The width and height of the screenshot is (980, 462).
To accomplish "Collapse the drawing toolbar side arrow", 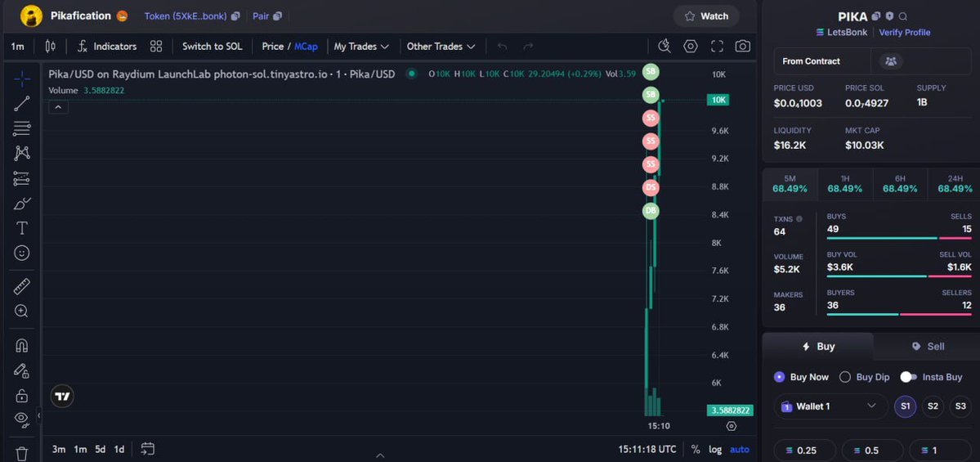I will (38, 415).
